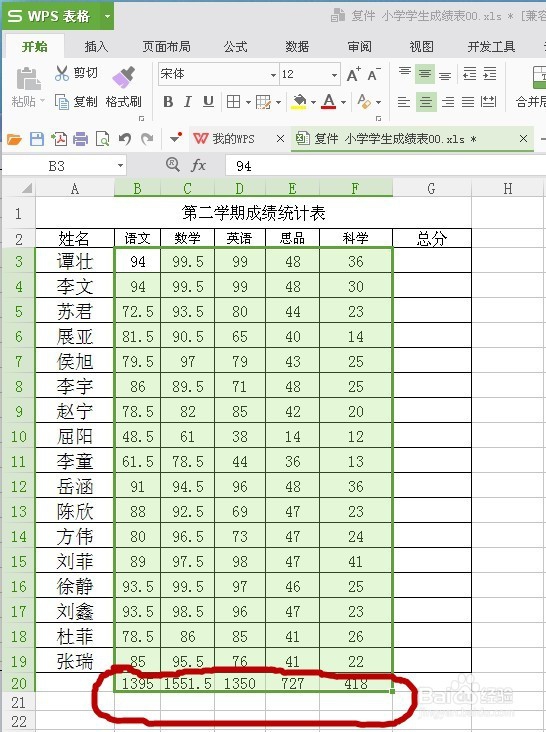Expand the borders dropdown arrow
546x732 pixels.
pos(248,102)
